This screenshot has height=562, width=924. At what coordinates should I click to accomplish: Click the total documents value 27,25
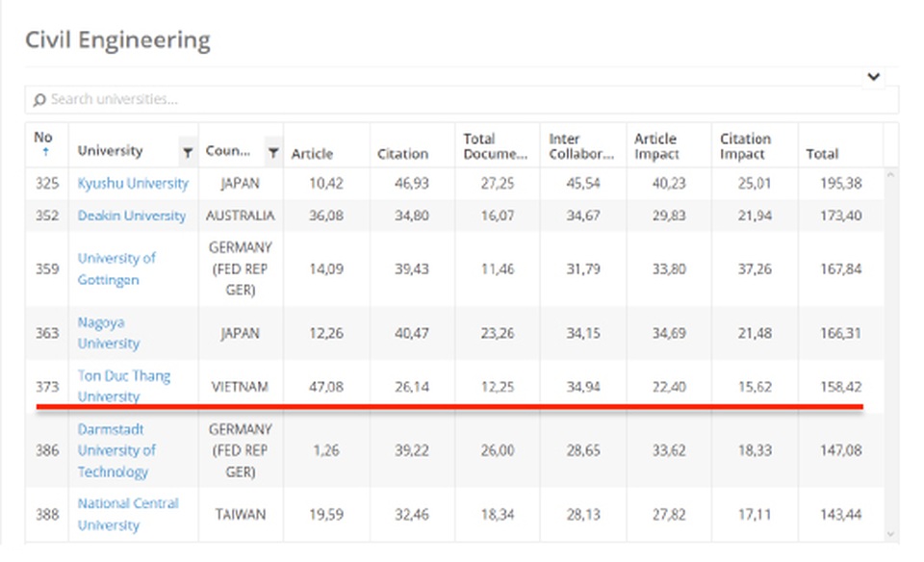pyautogui.click(x=498, y=183)
